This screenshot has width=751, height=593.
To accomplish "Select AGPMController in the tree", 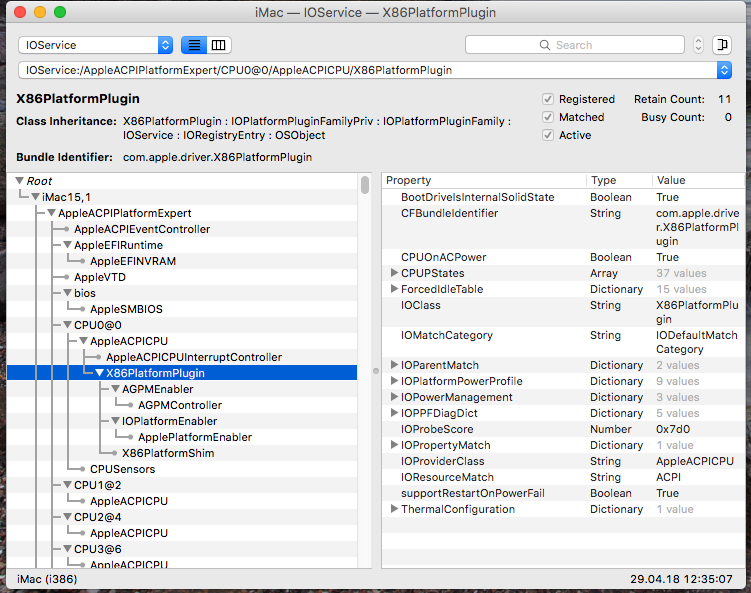I will point(179,405).
